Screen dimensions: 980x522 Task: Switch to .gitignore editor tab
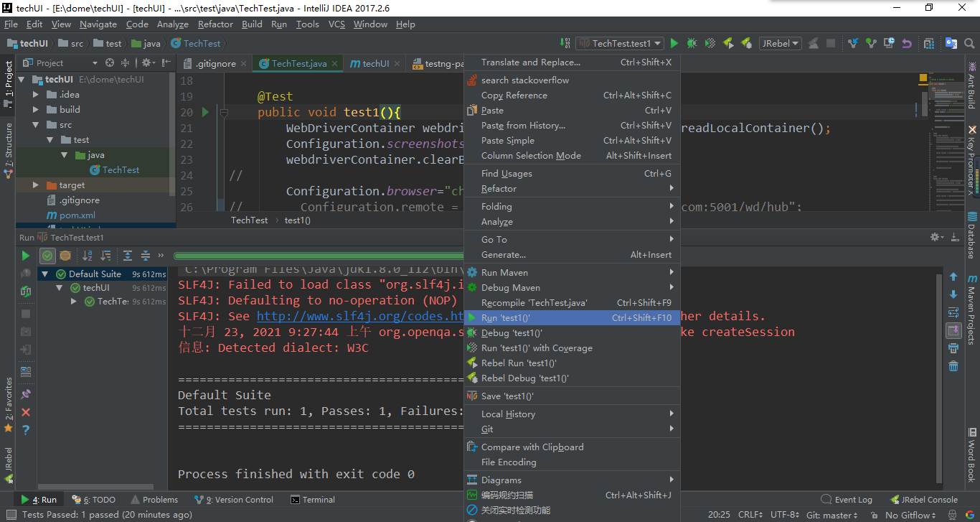pos(215,63)
